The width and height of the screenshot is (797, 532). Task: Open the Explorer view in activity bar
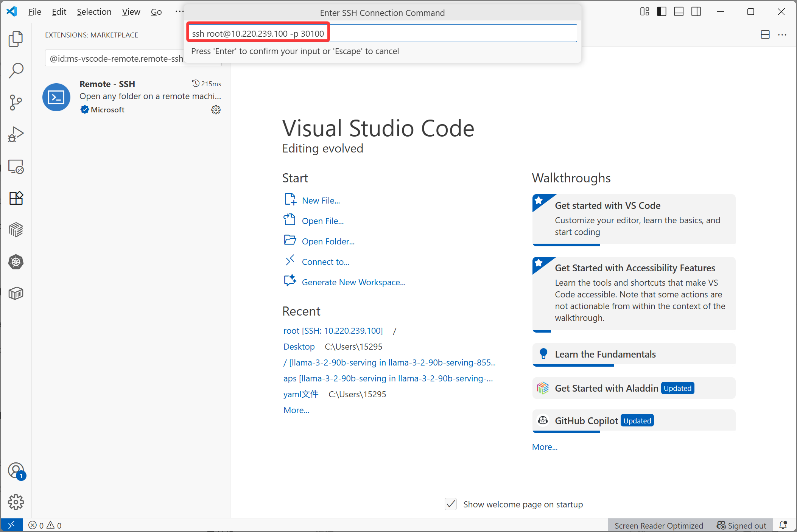point(16,39)
